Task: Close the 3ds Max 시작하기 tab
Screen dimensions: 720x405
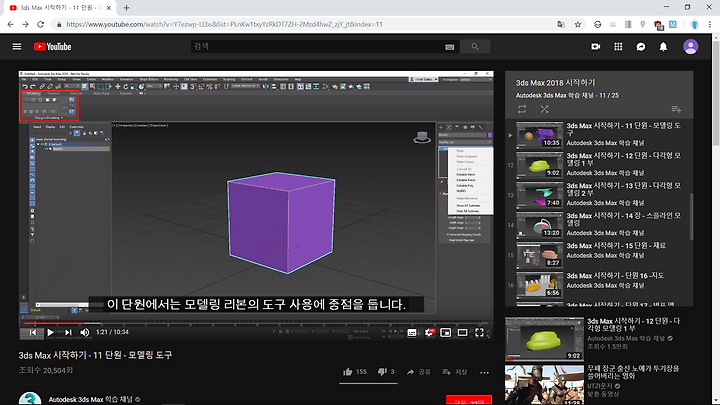Action: 109,8
